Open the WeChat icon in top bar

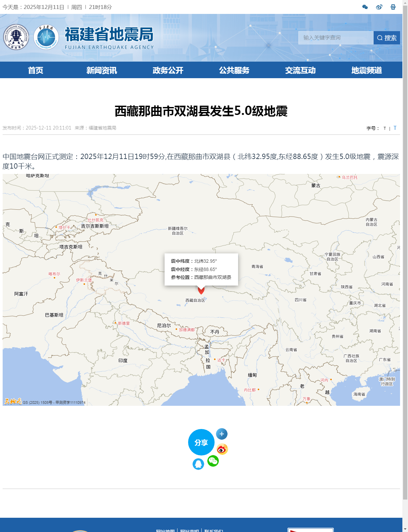365,7
